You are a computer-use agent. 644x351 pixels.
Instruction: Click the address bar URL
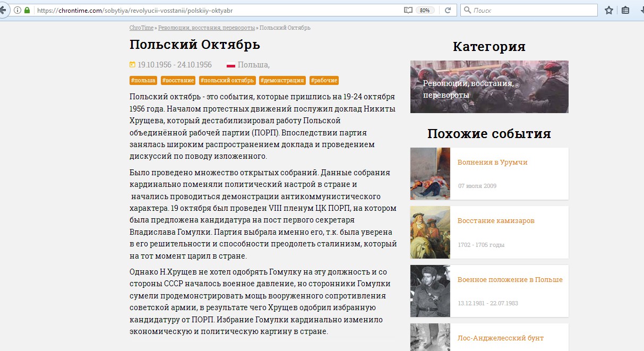click(135, 10)
